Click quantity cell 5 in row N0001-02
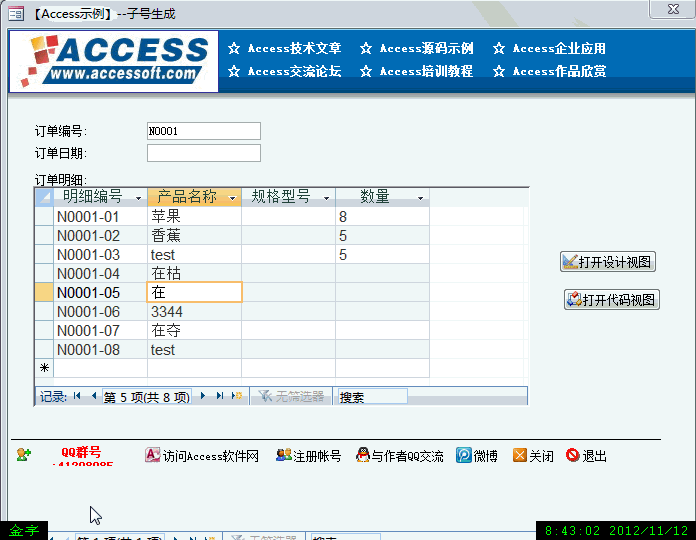Viewport: 696px width, 540px height. (x=383, y=236)
